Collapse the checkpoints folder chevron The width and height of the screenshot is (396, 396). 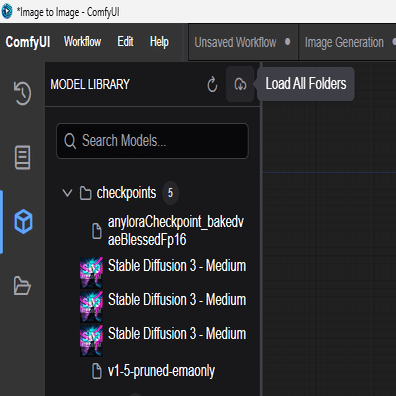tap(67, 193)
